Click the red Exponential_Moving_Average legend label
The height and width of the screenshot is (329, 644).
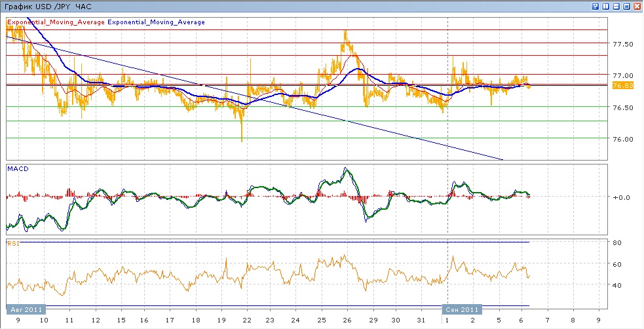tap(56, 22)
